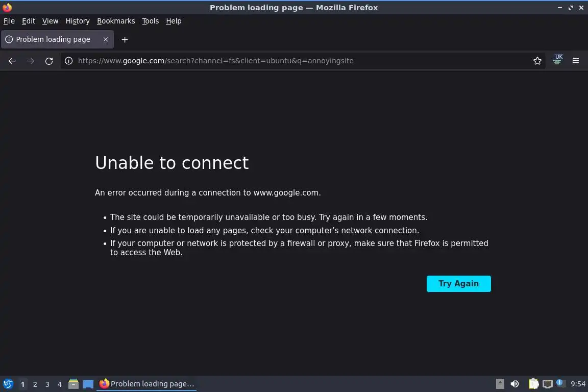Switch to workspace 2

click(35, 384)
